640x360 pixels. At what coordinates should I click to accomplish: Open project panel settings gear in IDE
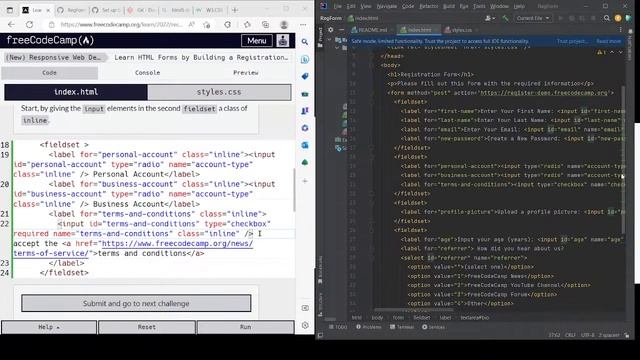pyautogui.click(x=331, y=30)
